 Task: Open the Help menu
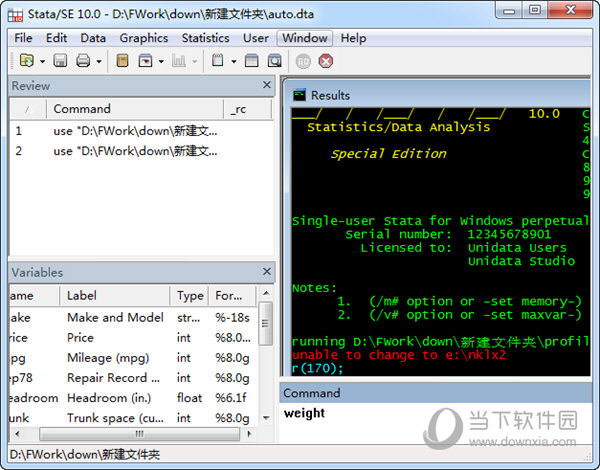click(353, 38)
